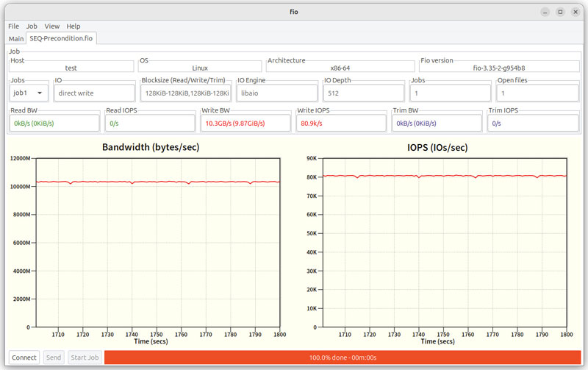Click the Write IOPS value field

coord(340,124)
